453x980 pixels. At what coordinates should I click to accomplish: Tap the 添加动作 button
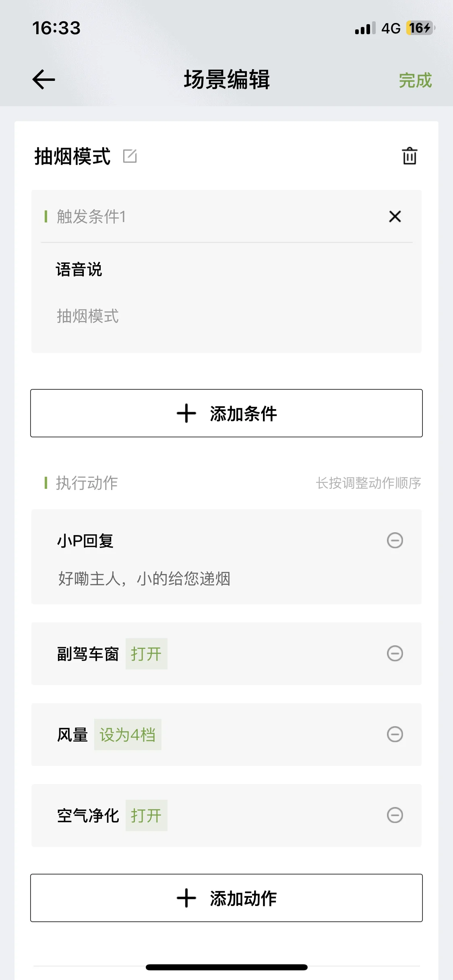point(226,898)
